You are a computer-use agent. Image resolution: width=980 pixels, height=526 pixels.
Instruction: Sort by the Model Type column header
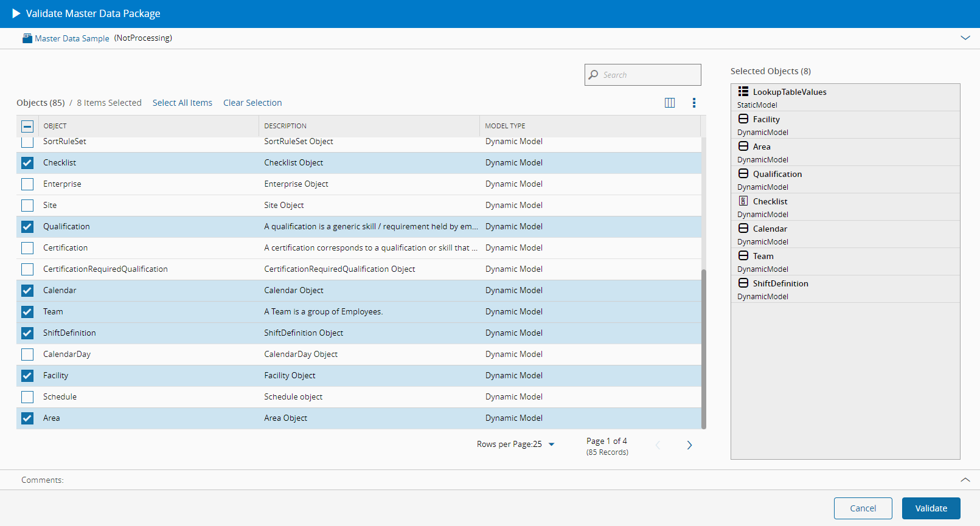[x=505, y=126]
